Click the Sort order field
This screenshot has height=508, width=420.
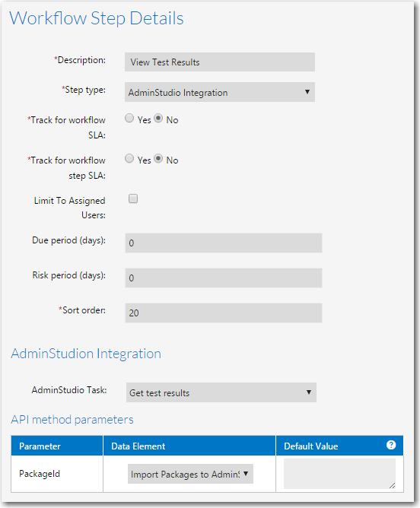pyautogui.click(x=223, y=313)
